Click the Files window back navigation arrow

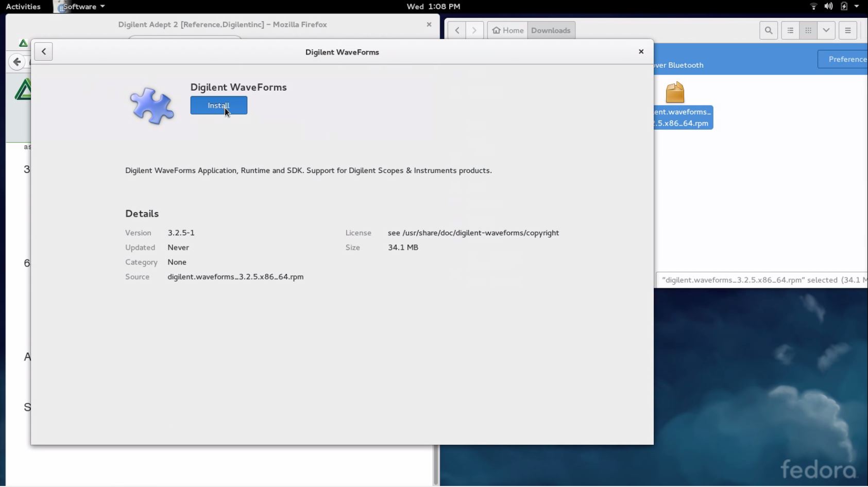[x=457, y=30]
